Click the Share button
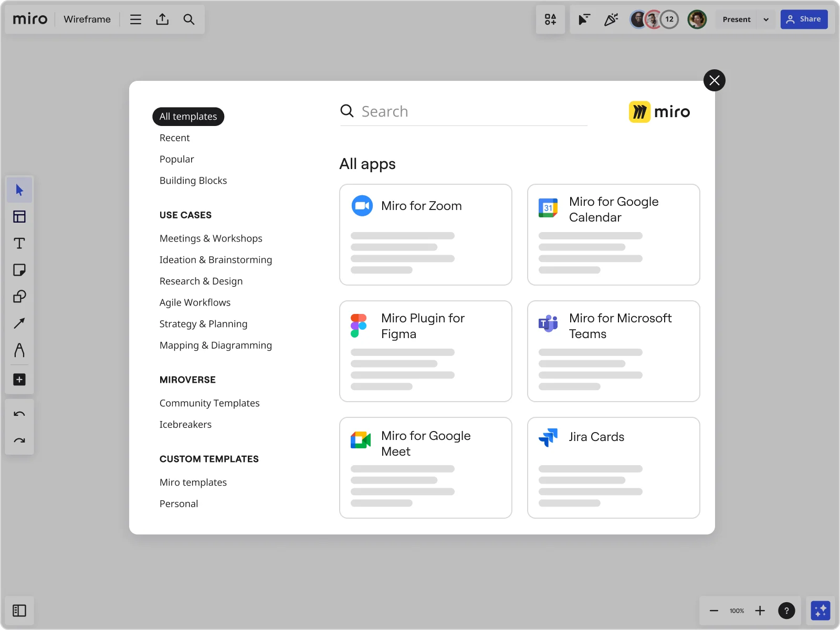Viewport: 840px width, 630px height. point(804,19)
